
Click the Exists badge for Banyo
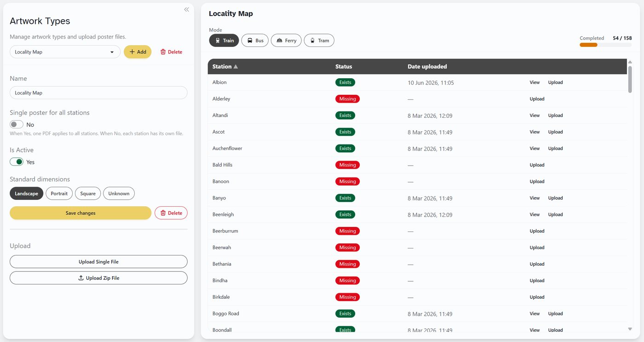[345, 198]
